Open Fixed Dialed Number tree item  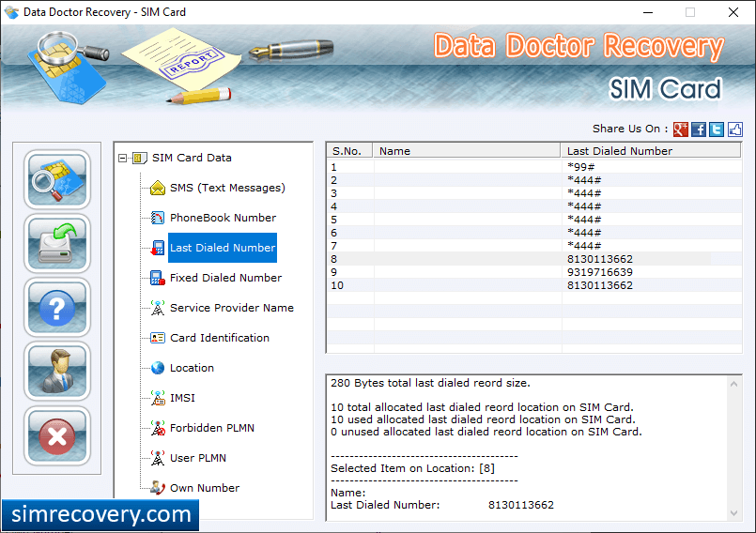(225, 278)
